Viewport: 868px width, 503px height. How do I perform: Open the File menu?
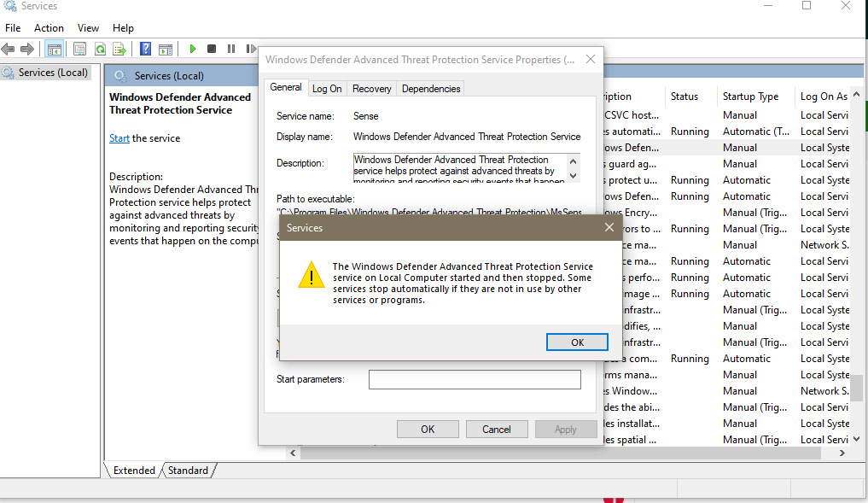point(13,27)
